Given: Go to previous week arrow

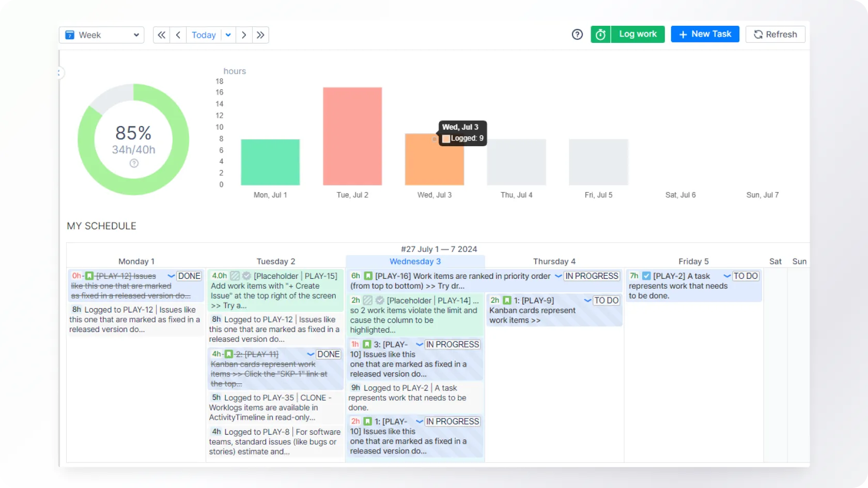Looking at the screenshot, I should pos(178,35).
